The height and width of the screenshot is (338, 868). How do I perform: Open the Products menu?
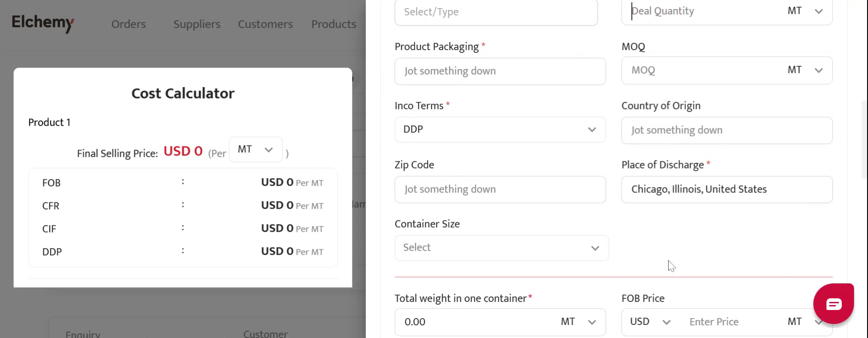click(334, 24)
